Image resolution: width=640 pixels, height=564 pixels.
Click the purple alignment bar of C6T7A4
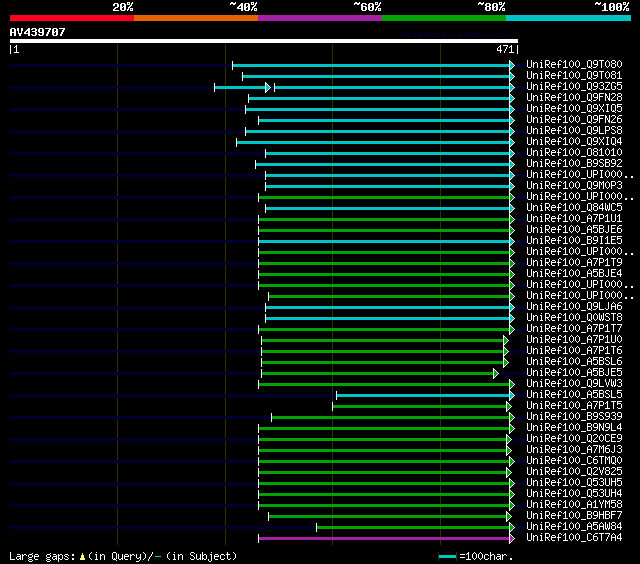click(384, 539)
